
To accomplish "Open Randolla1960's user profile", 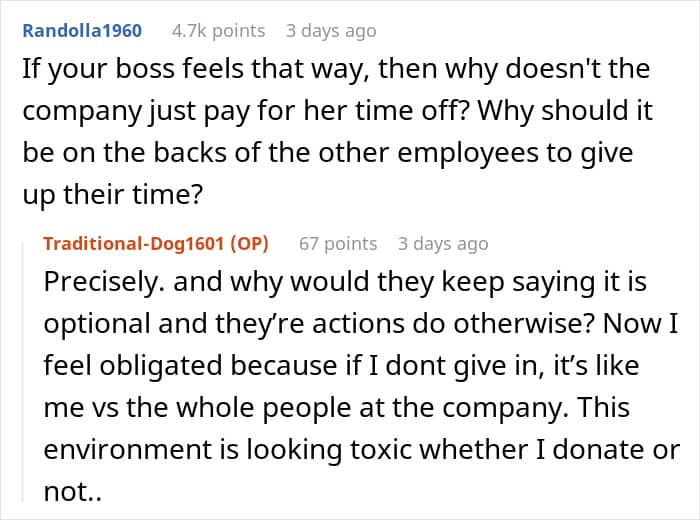I will 82,30.
